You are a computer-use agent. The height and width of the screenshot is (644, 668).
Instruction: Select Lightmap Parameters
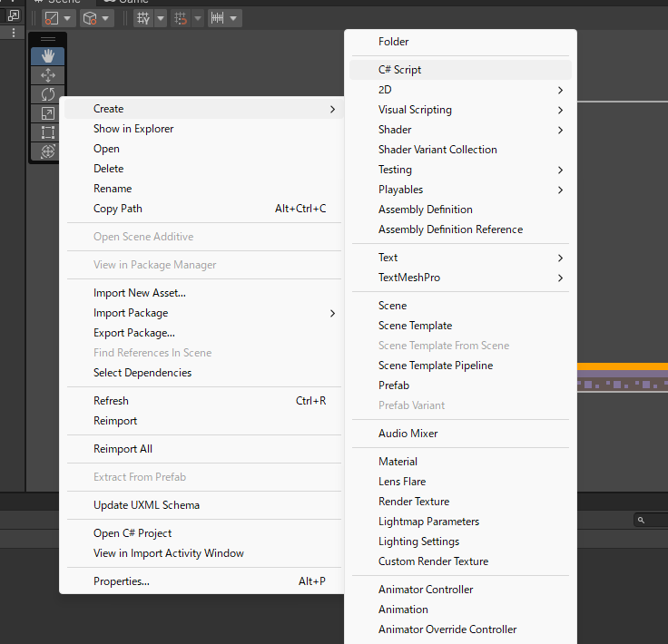click(460, 522)
